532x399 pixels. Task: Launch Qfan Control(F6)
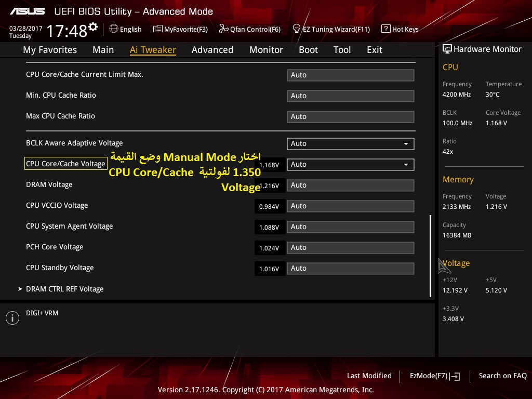[255, 30]
